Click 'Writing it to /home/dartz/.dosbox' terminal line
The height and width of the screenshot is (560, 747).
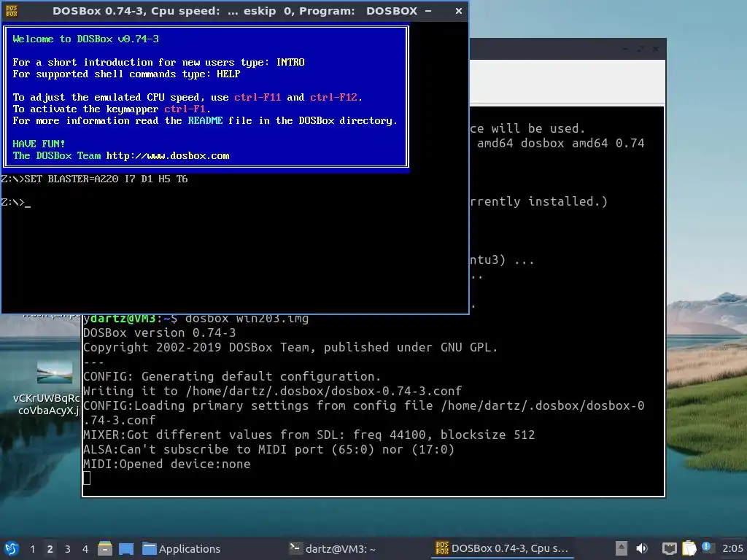tap(273, 391)
